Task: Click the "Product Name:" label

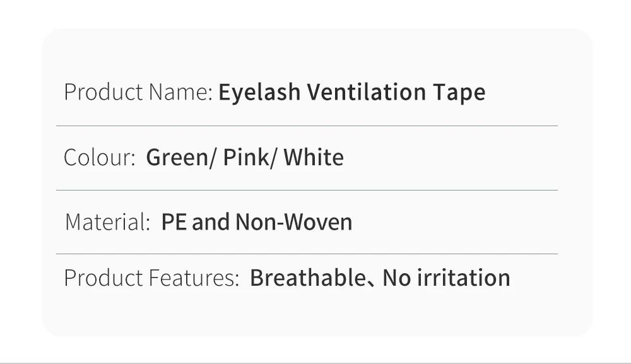Action: (138, 93)
